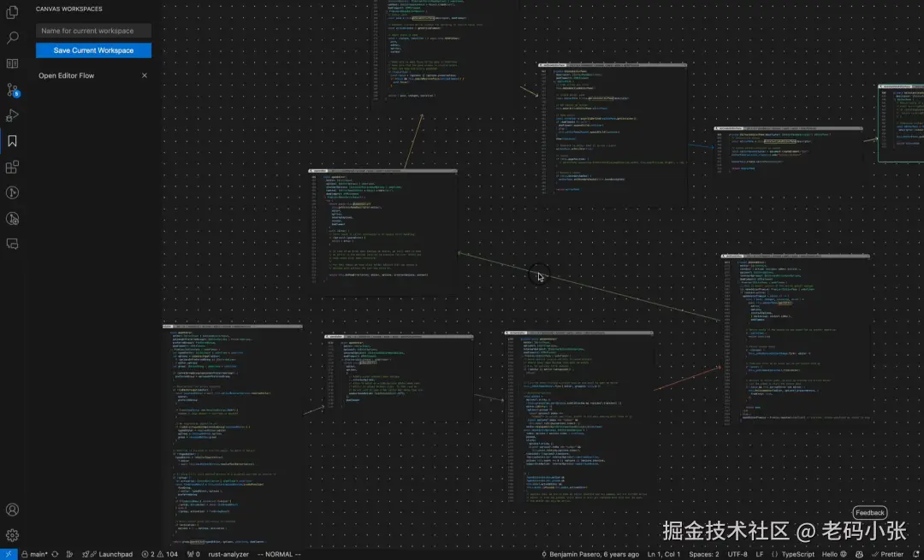This screenshot has height=560, width=924.
Task: Click the Hello status bar item
Action: click(834, 554)
